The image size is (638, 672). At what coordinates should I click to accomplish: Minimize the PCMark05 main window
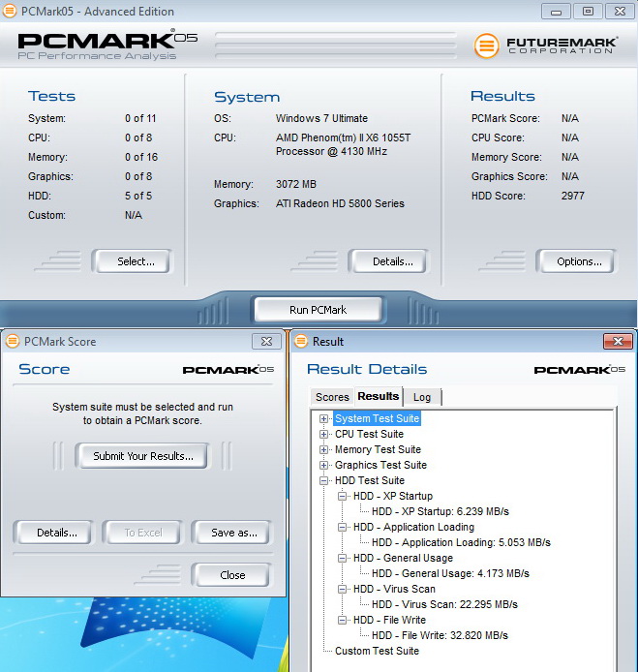[556, 12]
